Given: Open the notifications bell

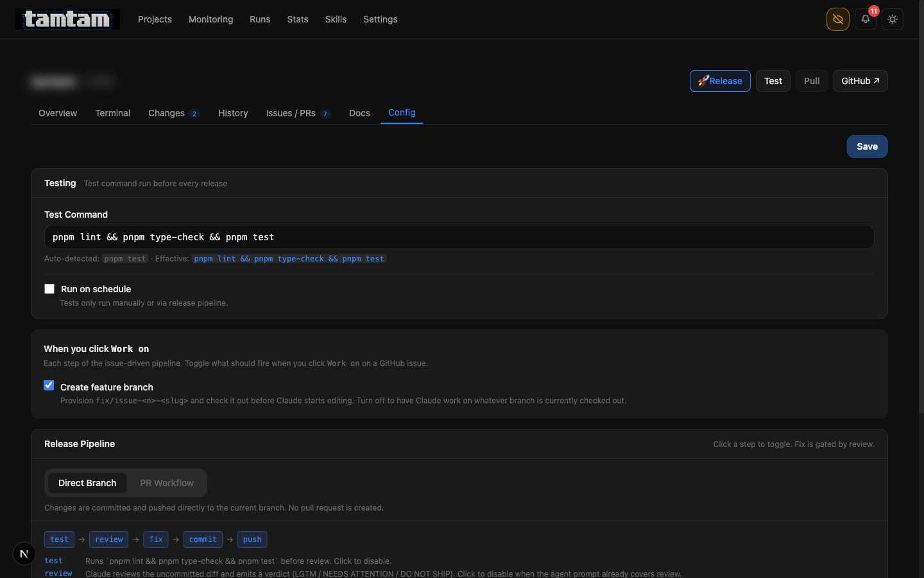Looking at the screenshot, I should pyautogui.click(x=865, y=19).
